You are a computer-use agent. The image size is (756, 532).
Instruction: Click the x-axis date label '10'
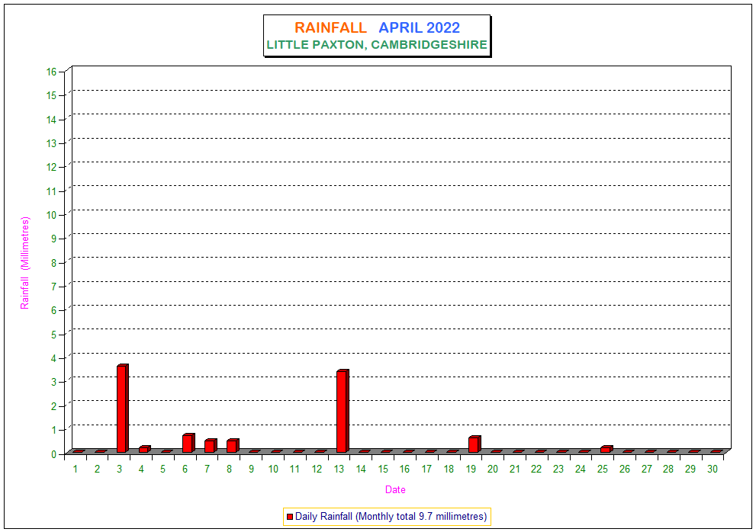coord(273,470)
